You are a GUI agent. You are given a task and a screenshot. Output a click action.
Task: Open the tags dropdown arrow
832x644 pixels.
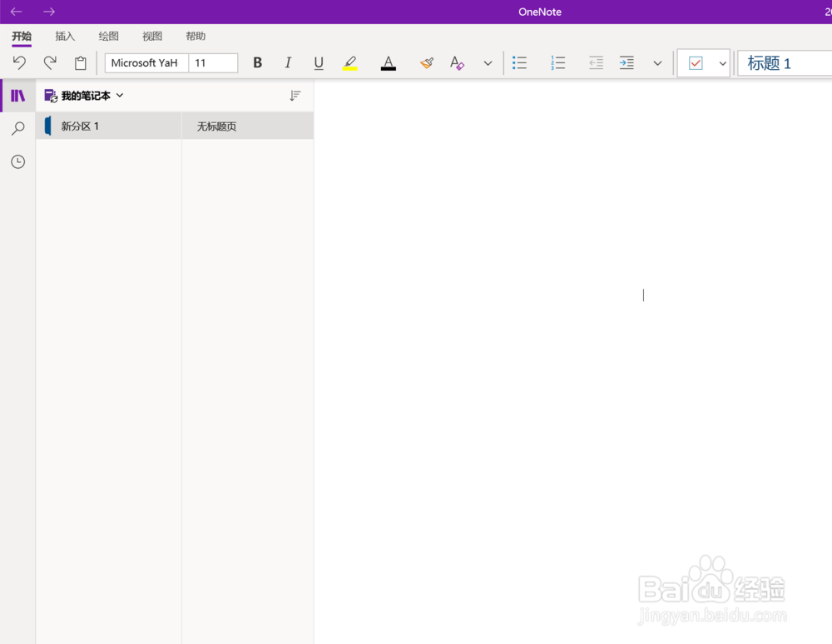pyautogui.click(x=722, y=63)
